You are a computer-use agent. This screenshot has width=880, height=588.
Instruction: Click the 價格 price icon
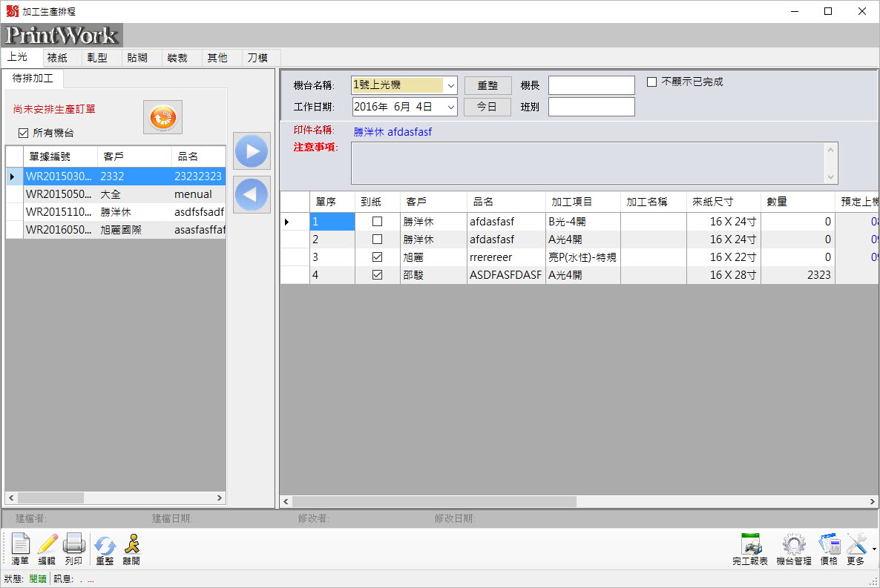click(x=829, y=549)
